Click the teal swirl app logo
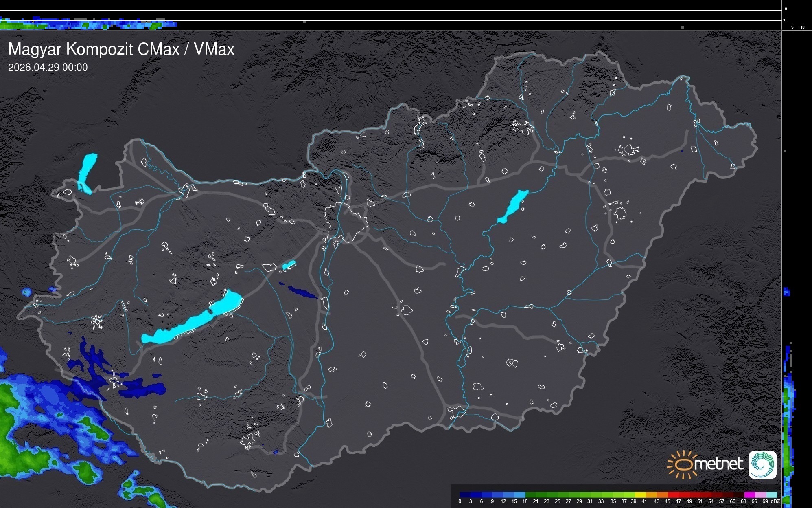The width and height of the screenshot is (812, 508). click(762, 464)
